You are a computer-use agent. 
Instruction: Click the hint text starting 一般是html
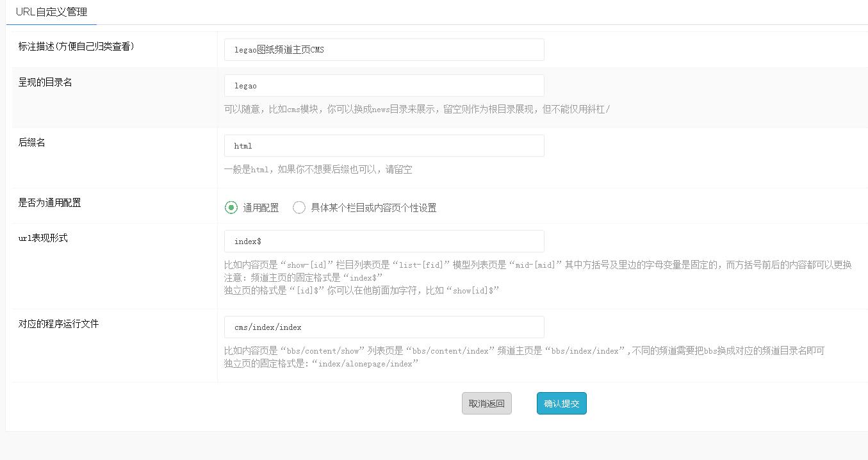[318, 170]
